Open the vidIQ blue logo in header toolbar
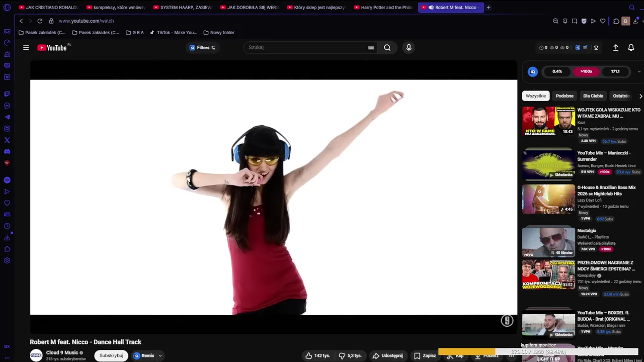The width and height of the screenshot is (644, 362). click(578, 48)
